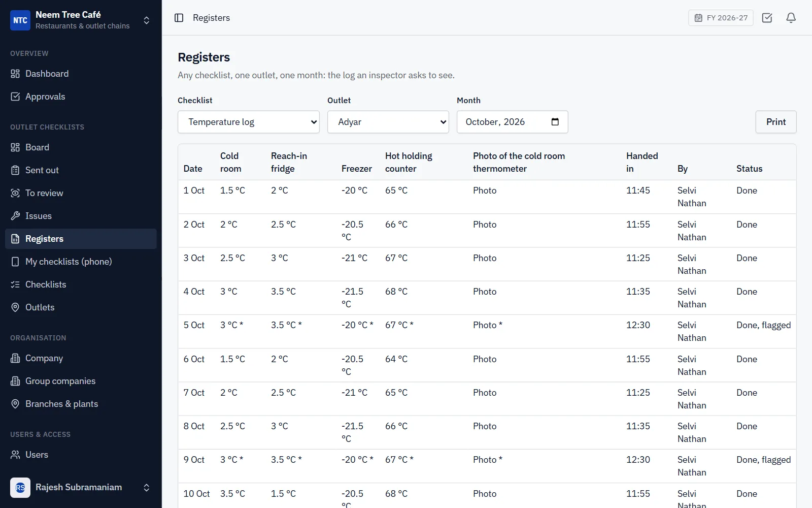Click the Photo * link for 5 Oct

pos(488,325)
